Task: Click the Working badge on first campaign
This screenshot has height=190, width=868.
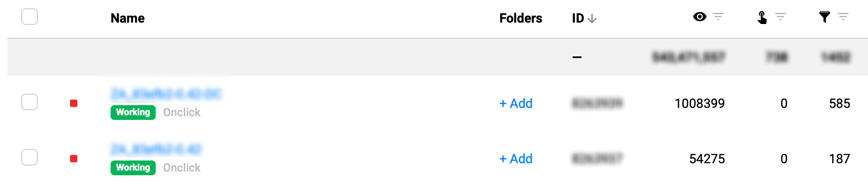Action: pos(133,113)
